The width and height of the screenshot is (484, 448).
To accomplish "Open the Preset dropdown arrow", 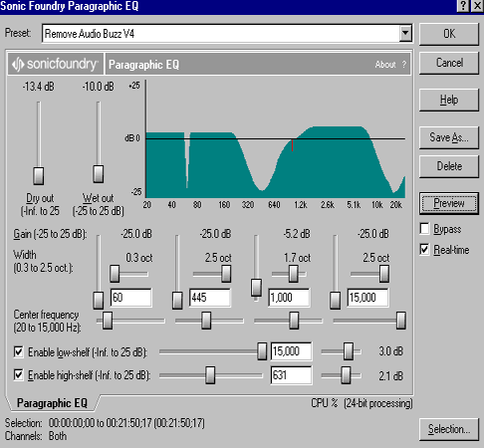I will pos(405,33).
